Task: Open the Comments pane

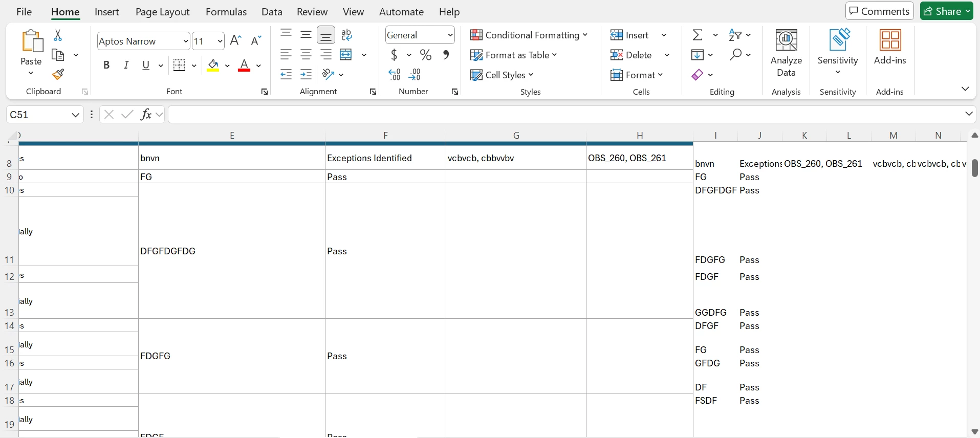Action: [880, 11]
